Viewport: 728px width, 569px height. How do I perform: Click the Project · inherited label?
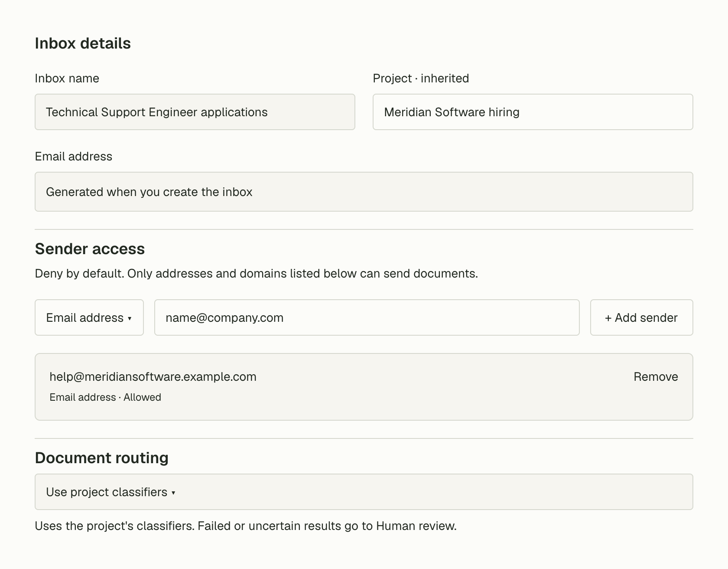tap(421, 78)
